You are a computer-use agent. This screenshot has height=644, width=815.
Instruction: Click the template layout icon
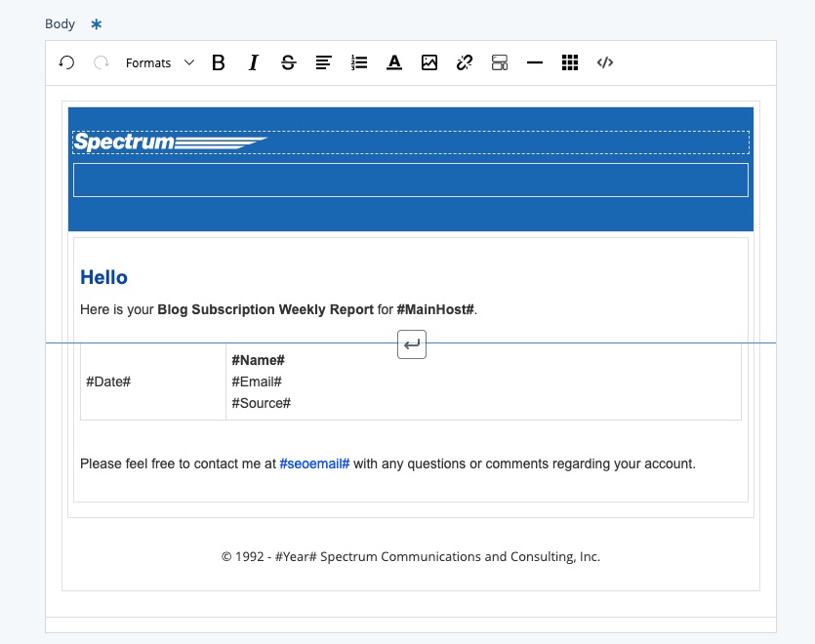[500, 62]
